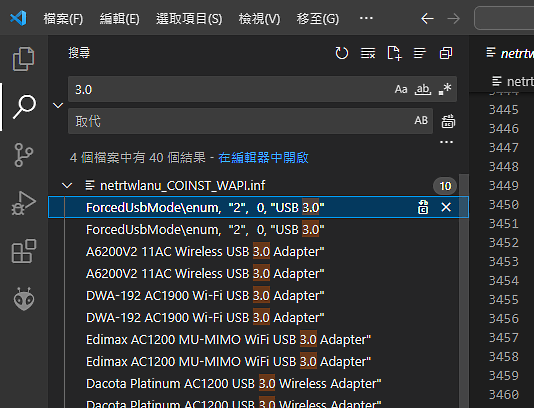
Task: Select the Search view icon in activity bar
Action: [x=23, y=107]
